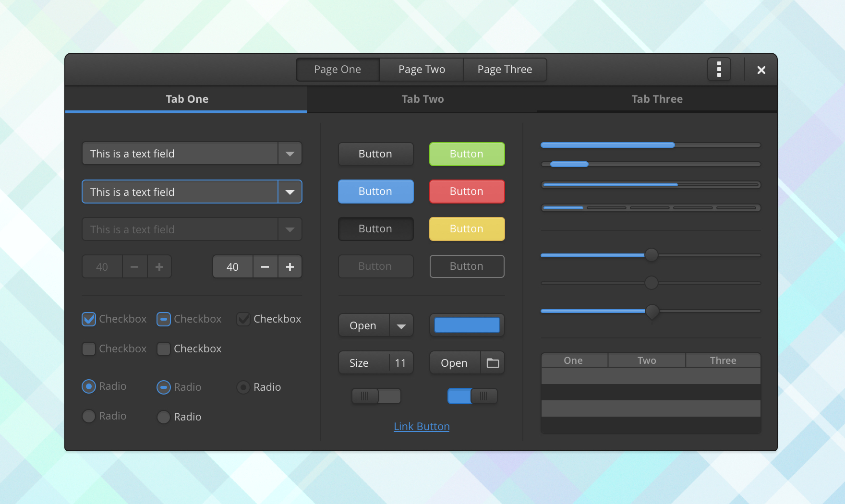Click the top blue progress bar

click(x=651, y=145)
